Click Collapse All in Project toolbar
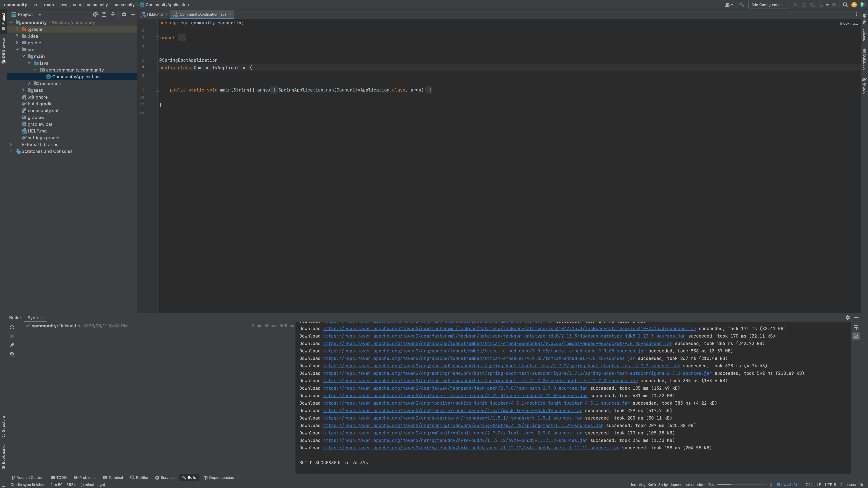The height and width of the screenshot is (488, 868). tap(113, 14)
